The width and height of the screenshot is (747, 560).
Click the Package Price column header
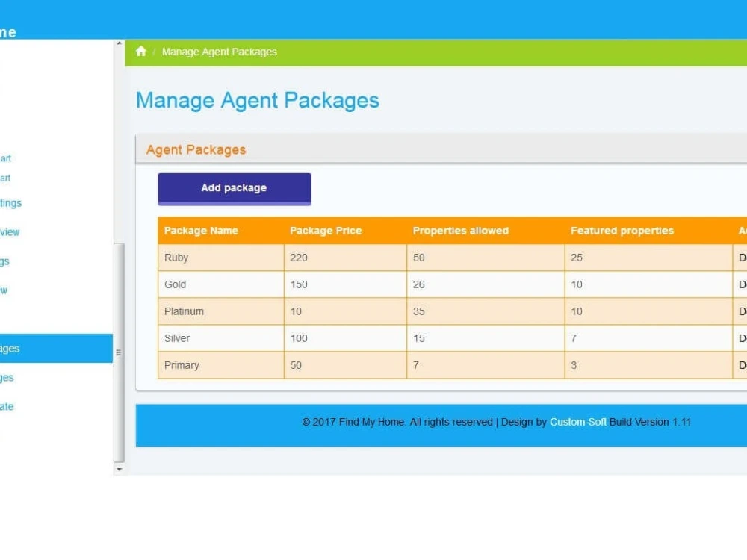345,231
